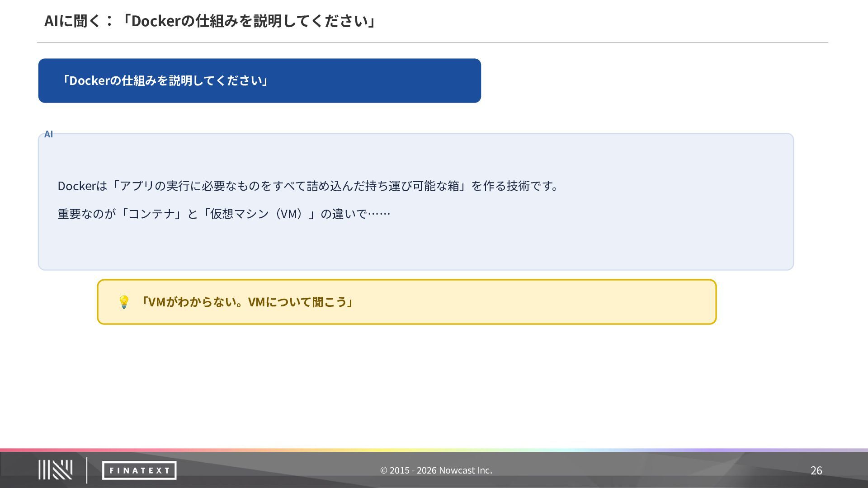
Task: Click the text 「VMがわからない。VMについて聞こう」
Action: coord(246,302)
